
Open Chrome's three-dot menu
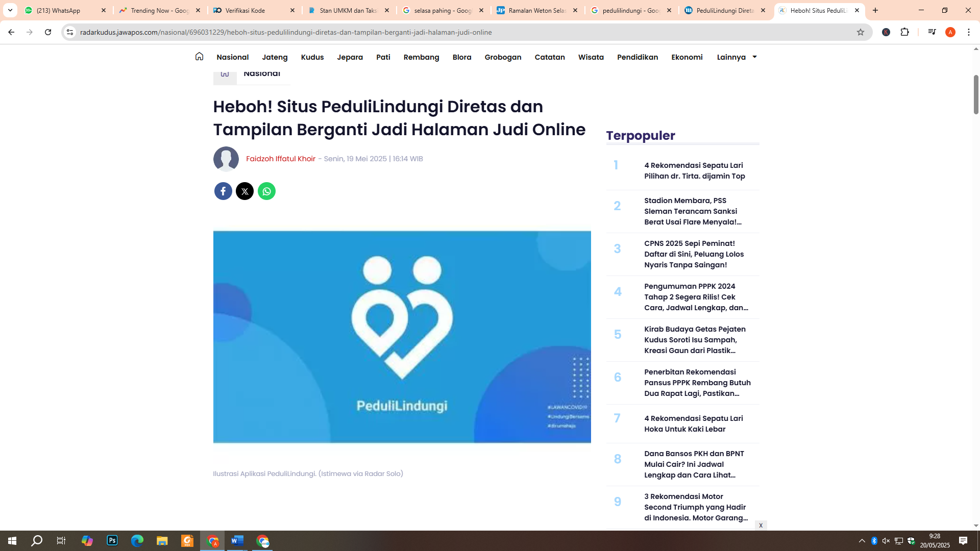[x=969, y=32]
